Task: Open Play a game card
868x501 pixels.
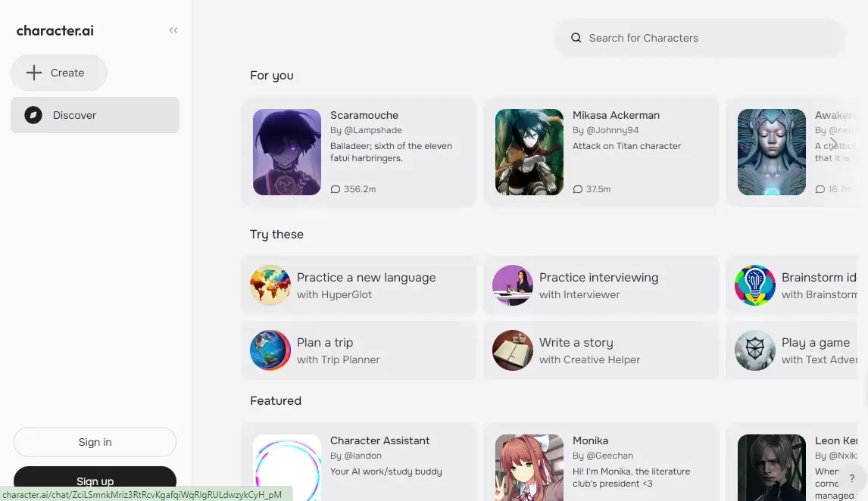Action: click(792, 350)
